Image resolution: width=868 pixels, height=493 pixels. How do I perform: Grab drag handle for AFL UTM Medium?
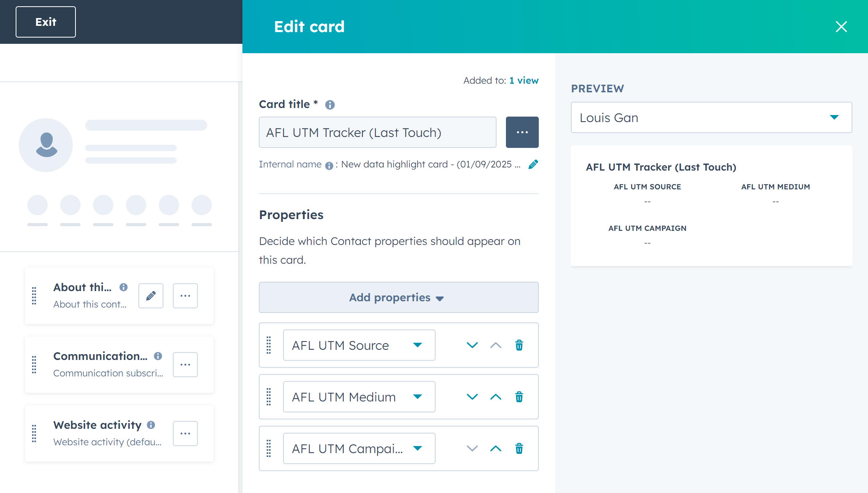269,397
